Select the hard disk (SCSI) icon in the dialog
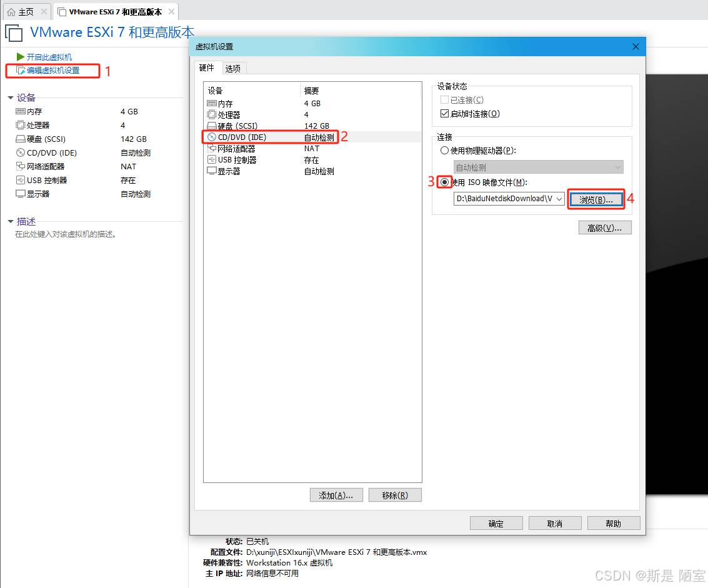The image size is (708, 588). [x=212, y=126]
